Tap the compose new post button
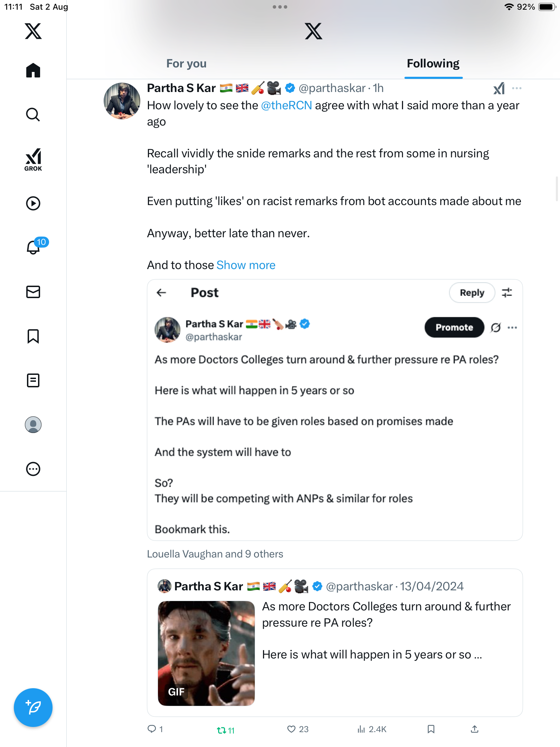This screenshot has width=560, height=747. (33, 708)
